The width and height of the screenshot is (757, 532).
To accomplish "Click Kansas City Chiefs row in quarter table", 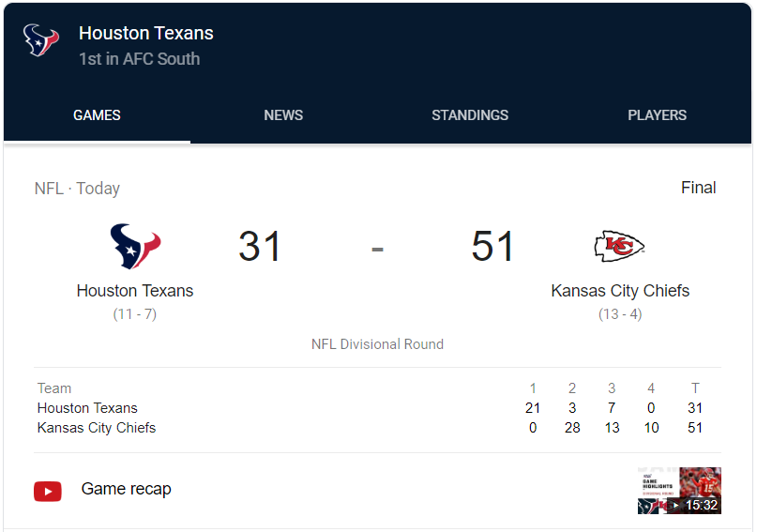I will point(97,428).
